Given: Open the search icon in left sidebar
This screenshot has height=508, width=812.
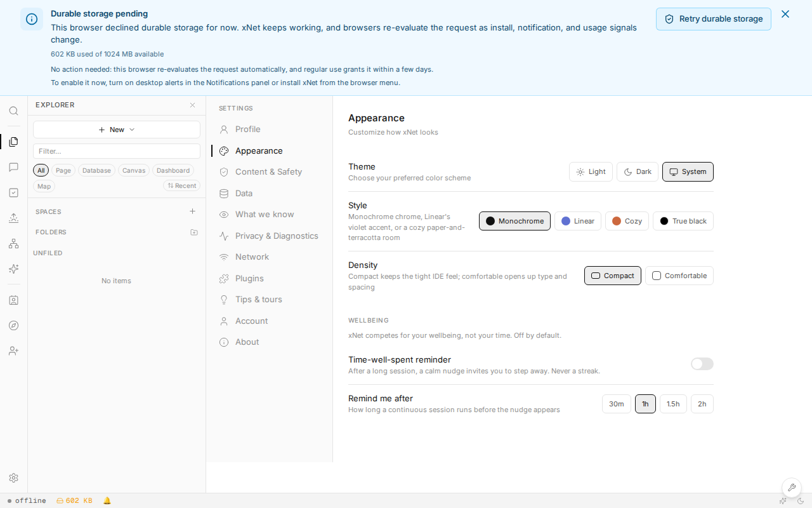Looking at the screenshot, I should pos(13,111).
